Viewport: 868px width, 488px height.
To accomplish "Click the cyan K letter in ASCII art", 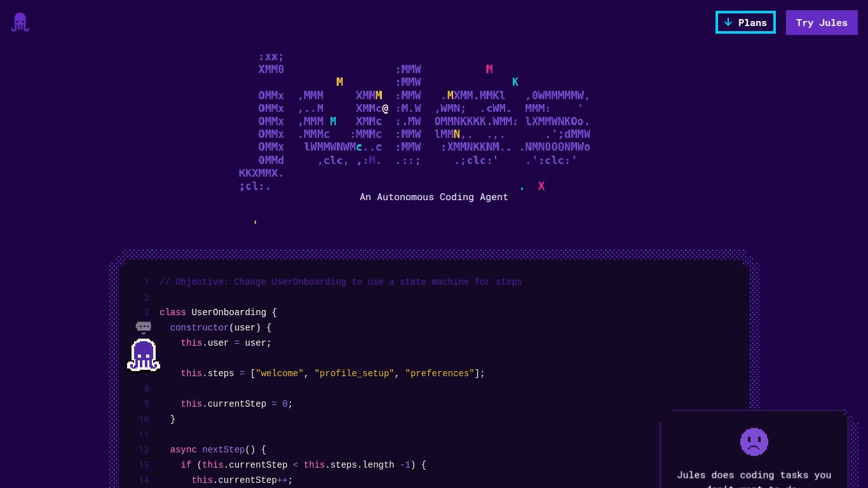I will click(x=515, y=82).
